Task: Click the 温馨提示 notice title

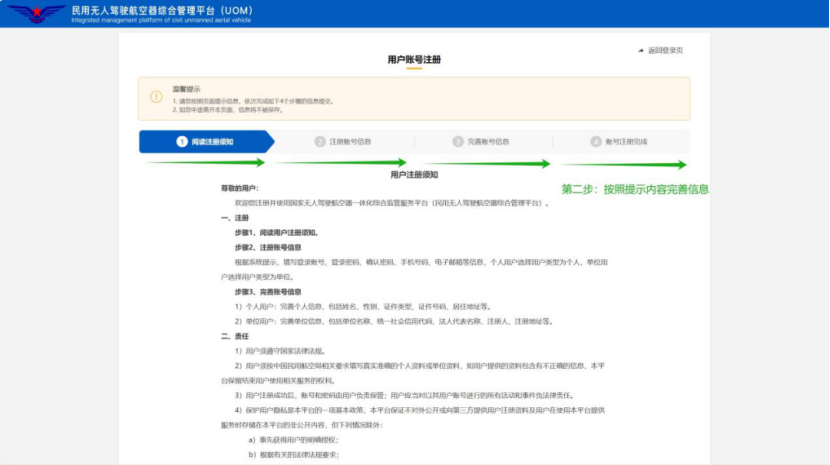Action: (x=186, y=89)
